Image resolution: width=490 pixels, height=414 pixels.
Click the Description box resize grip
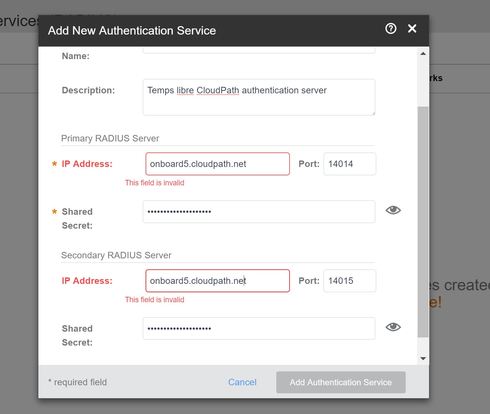373,113
